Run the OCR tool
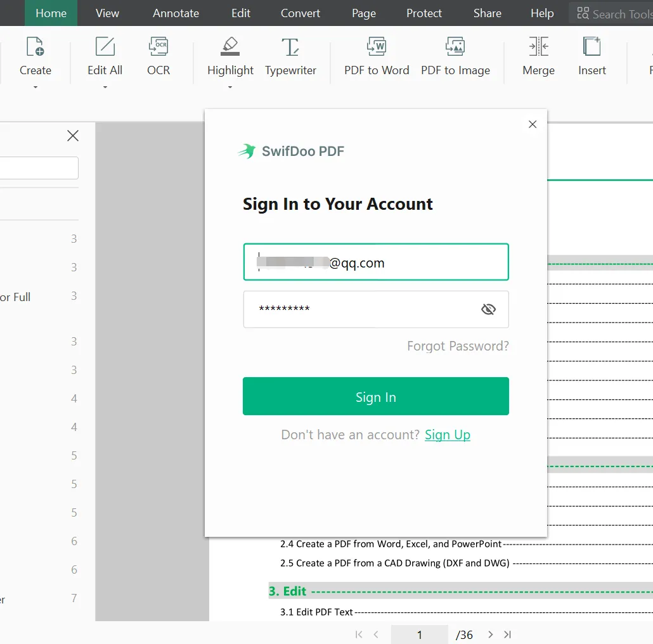Screen dimensions: 653x644 tap(158, 57)
